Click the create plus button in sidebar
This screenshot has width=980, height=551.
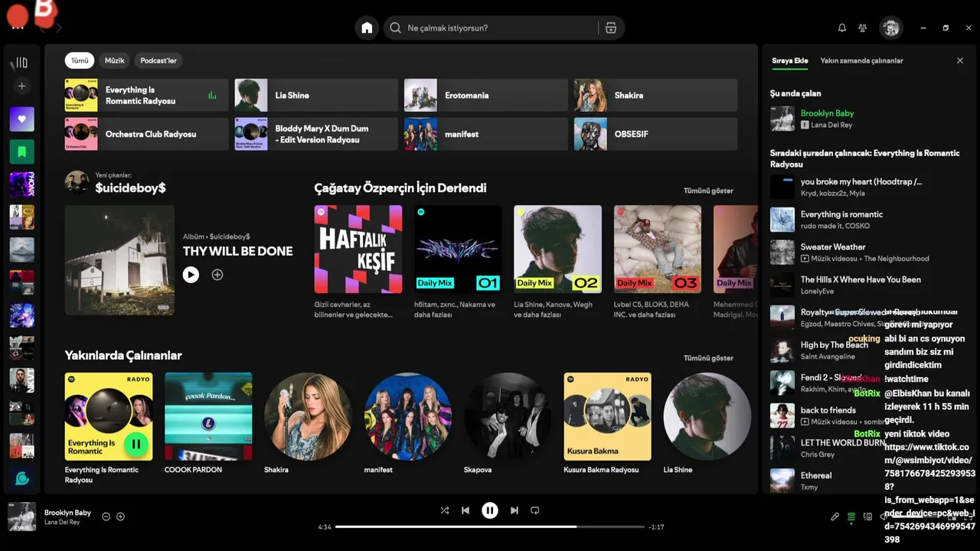(x=21, y=86)
